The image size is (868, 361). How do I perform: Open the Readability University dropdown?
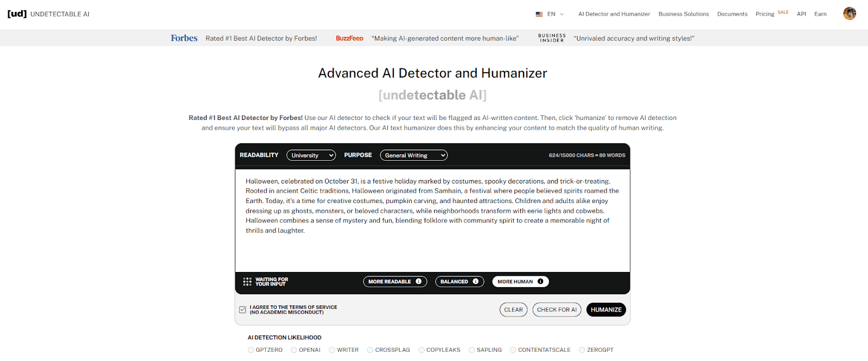[311, 155]
